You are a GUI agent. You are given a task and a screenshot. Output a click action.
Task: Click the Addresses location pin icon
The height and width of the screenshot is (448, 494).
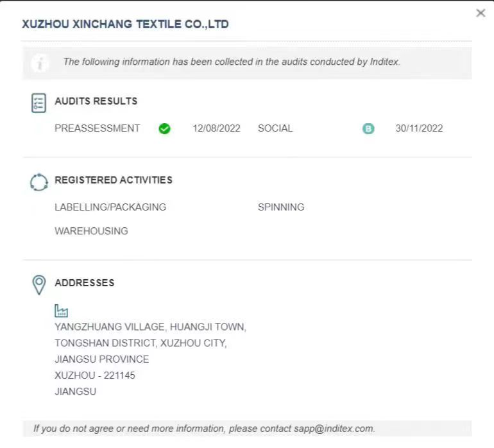pyautogui.click(x=39, y=284)
